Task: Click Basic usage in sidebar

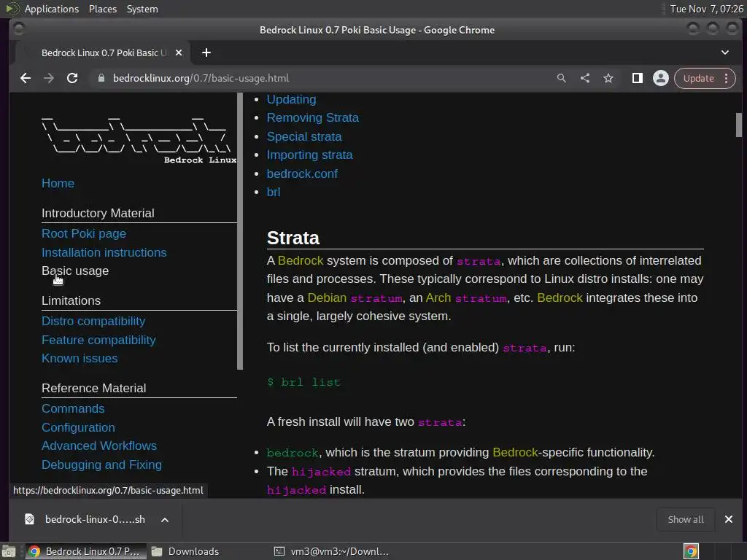Action: click(x=75, y=271)
